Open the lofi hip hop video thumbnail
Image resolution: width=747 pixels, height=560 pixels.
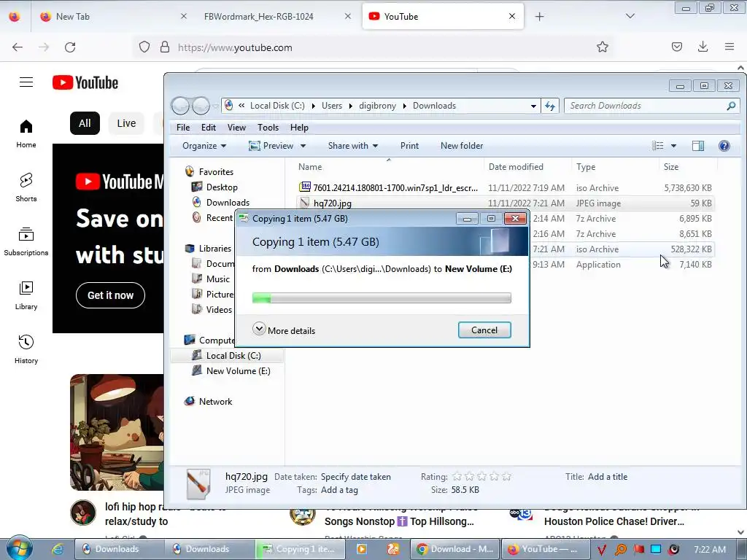click(x=117, y=432)
